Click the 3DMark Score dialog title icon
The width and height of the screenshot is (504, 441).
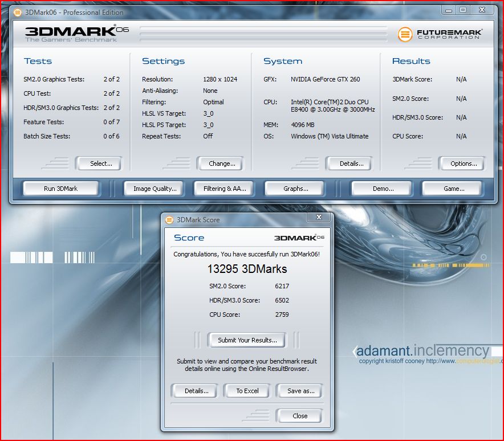[x=169, y=220]
